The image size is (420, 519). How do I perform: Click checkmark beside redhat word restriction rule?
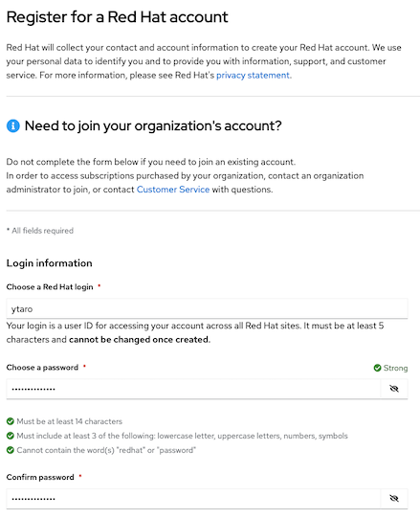tap(11, 450)
